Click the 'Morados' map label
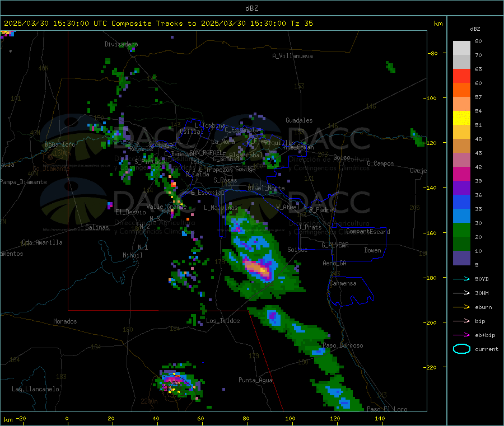Image resolution: width=504 pixels, height=426 pixels. (65, 321)
